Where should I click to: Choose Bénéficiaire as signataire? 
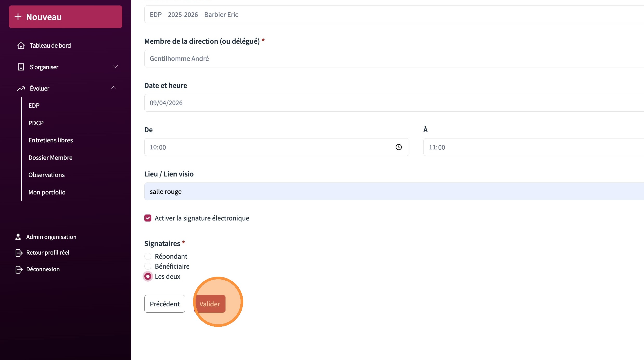(x=148, y=266)
